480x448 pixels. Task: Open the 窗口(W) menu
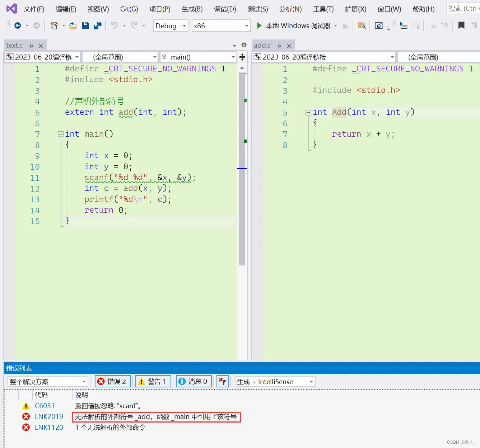click(390, 9)
